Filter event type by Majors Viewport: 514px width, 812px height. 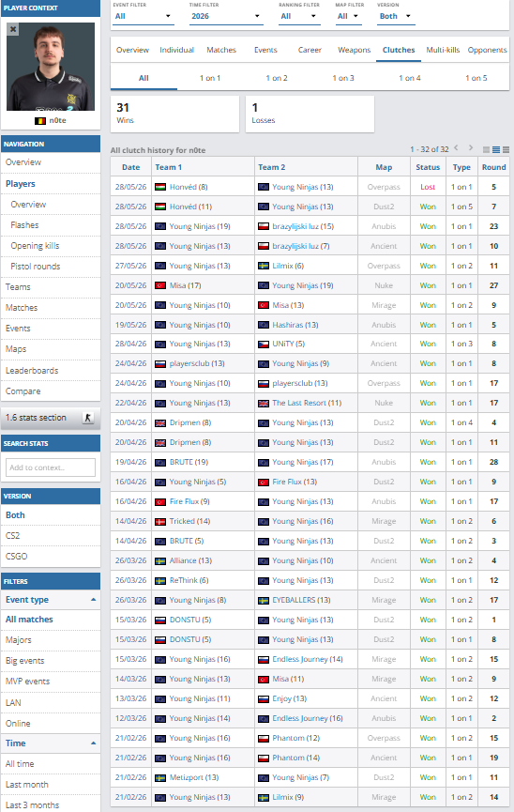[51, 640]
